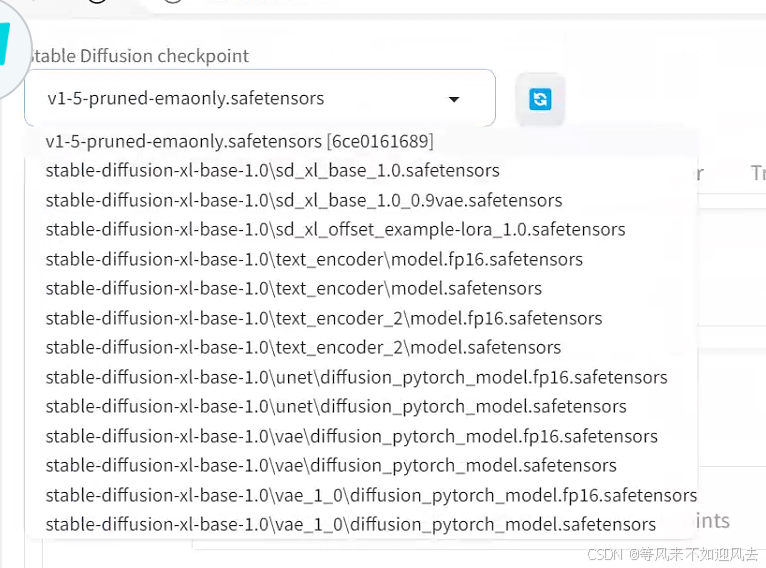This screenshot has height=568, width=766.
Task: Select v1-5-pruned-emaonly.safetensors [6ce0161689] option
Action: (x=362, y=142)
